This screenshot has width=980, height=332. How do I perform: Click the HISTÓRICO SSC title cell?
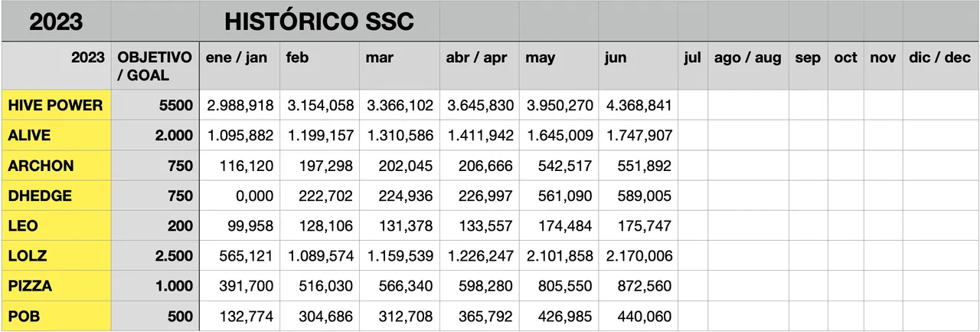[319, 21]
